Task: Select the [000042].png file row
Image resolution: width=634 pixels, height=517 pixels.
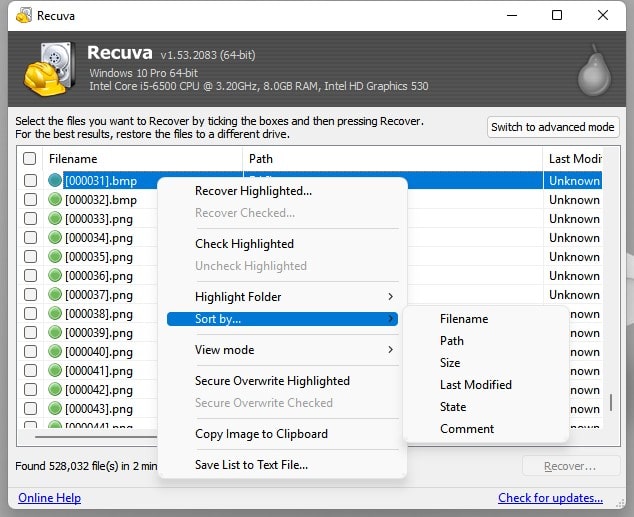Action: point(99,390)
